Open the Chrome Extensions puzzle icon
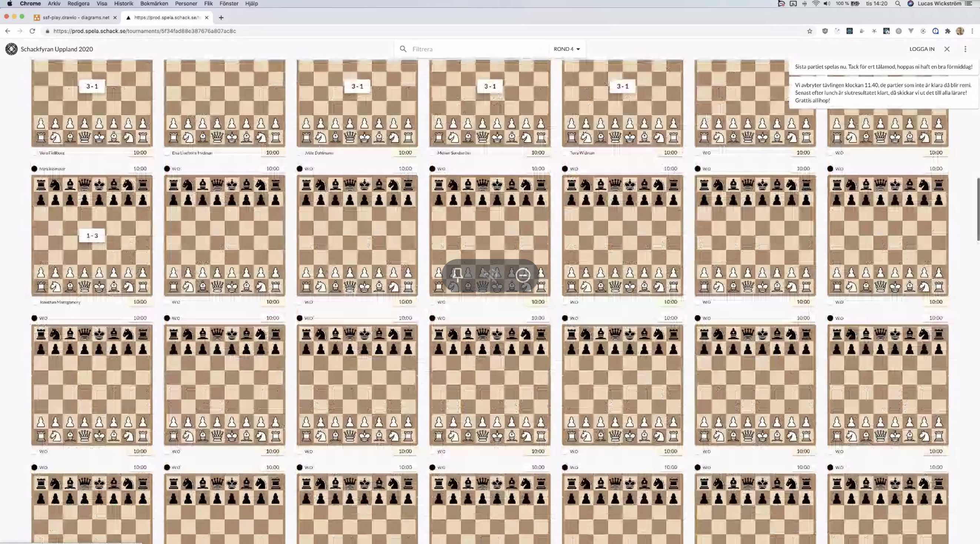The width and height of the screenshot is (980, 544). tap(948, 31)
